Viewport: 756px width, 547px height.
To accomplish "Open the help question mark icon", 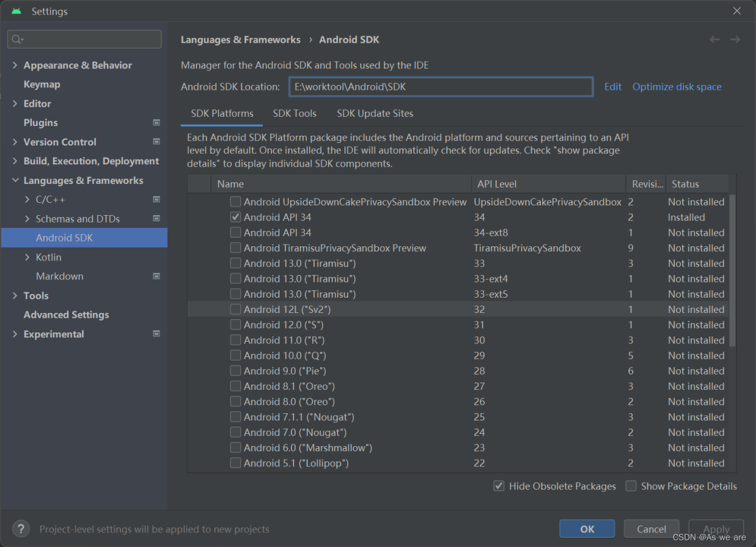I will pyautogui.click(x=21, y=529).
